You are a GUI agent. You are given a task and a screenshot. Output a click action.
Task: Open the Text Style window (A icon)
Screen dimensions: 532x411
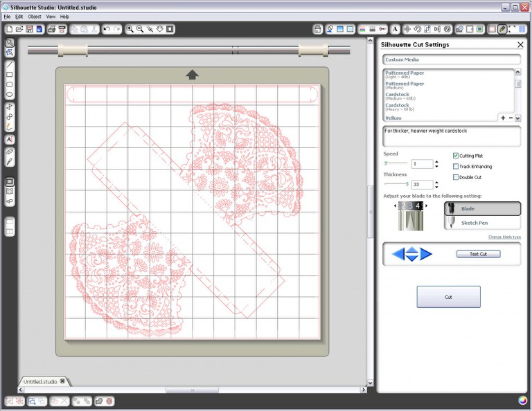[x=395, y=30]
